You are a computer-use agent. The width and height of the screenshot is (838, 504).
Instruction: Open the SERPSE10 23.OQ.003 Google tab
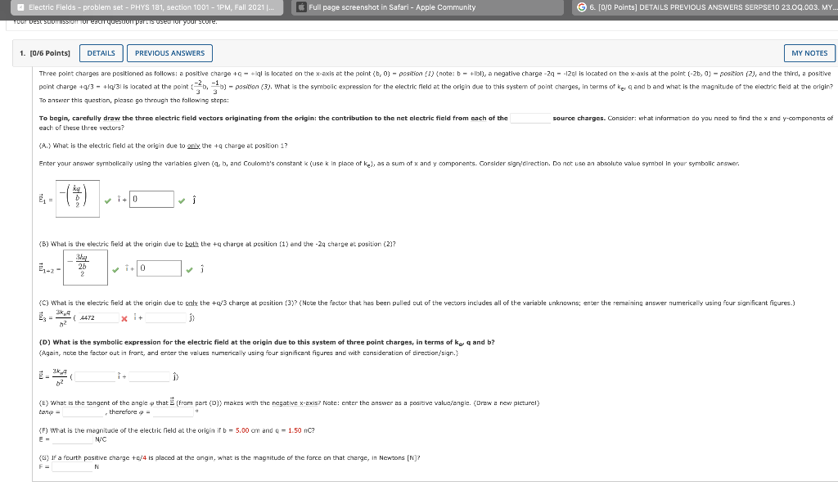pyautogui.click(x=705, y=7)
